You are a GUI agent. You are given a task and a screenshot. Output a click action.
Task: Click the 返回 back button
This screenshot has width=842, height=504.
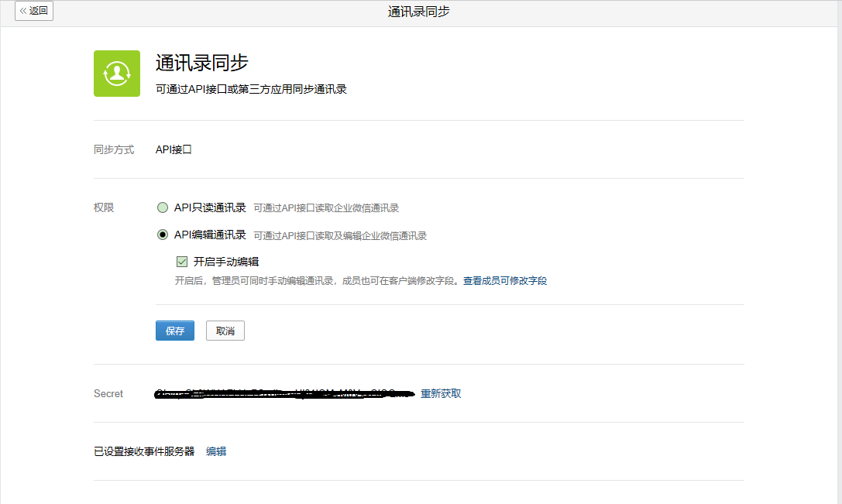click(x=34, y=11)
